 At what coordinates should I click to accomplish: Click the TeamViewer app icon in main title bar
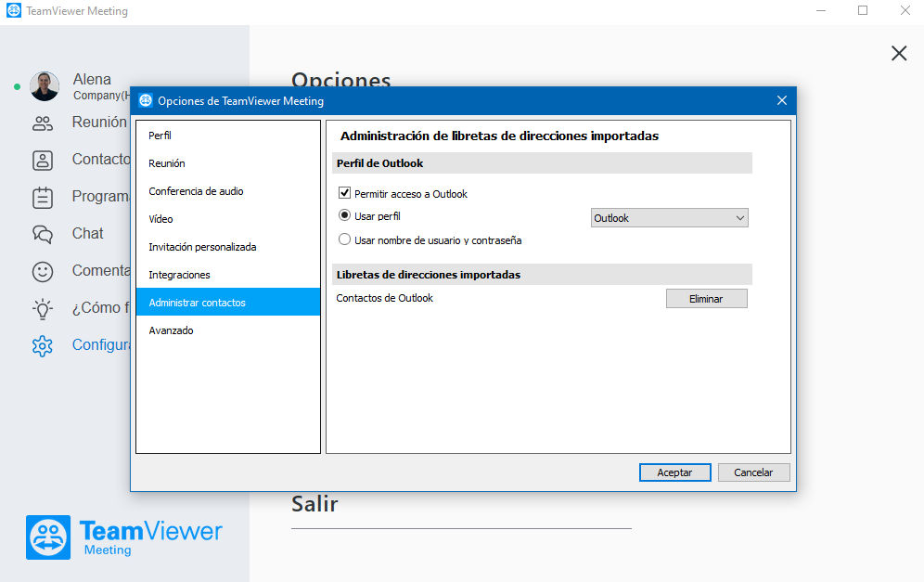pyautogui.click(x=14, y=10)
